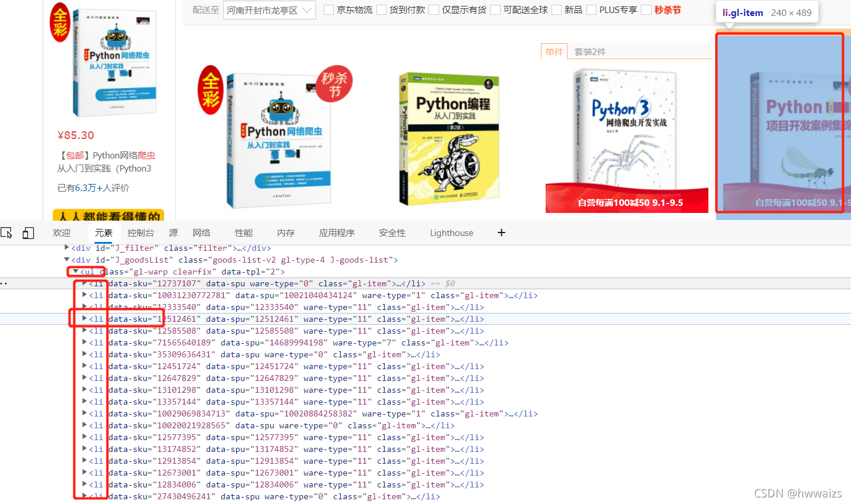Switch to the 安全性 tab
The image size is (851, 504).
392,232
